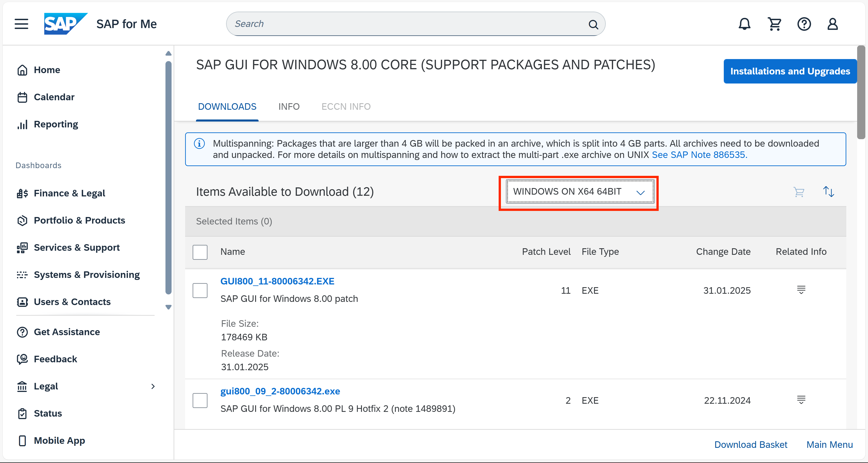This screenshot has height=463, width=868.
Task: Click the sort arrows icon above table
Action: (828, 192)
